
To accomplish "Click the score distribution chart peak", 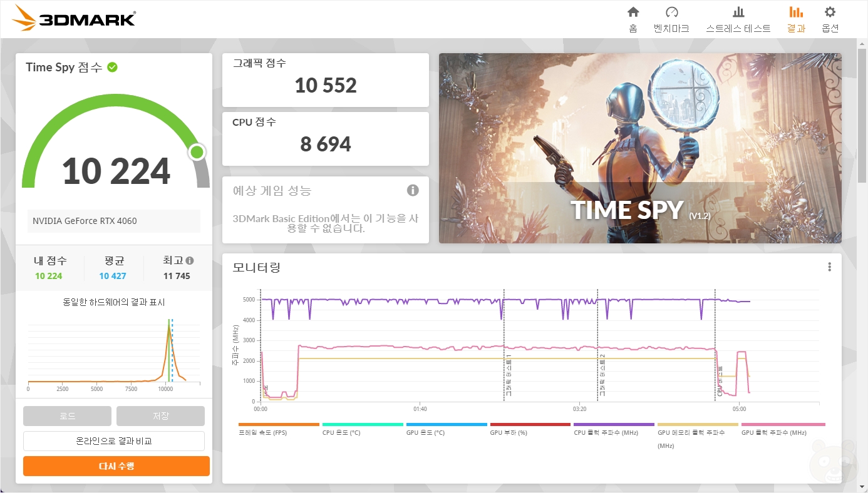I will pyautogui.click(x=168, y=325).
